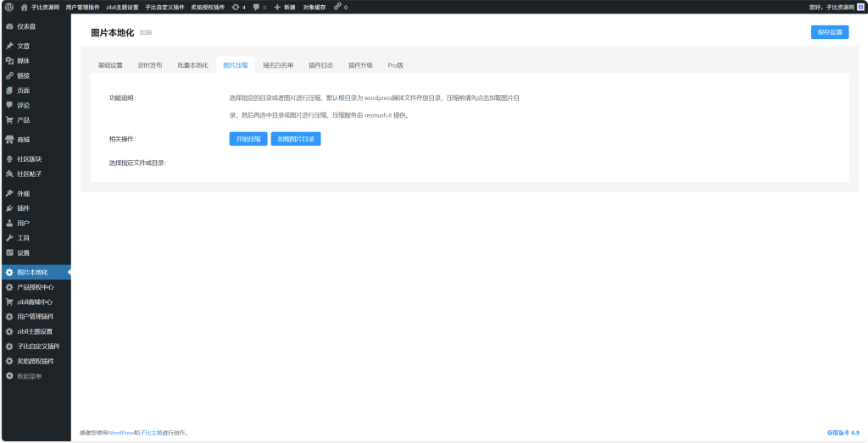
Task: Open the user account menu 您好，子比资源网
Action: (831, 7)
